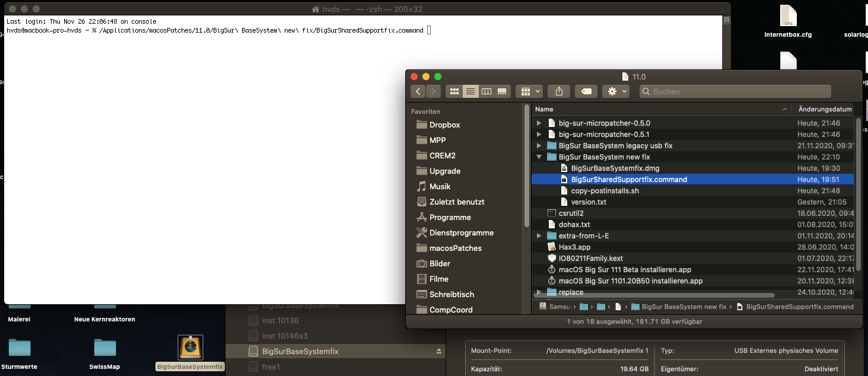Select internetbox.cfg desktop file
868x376 pixels.
pyautogui.click(x=788, y=22)
